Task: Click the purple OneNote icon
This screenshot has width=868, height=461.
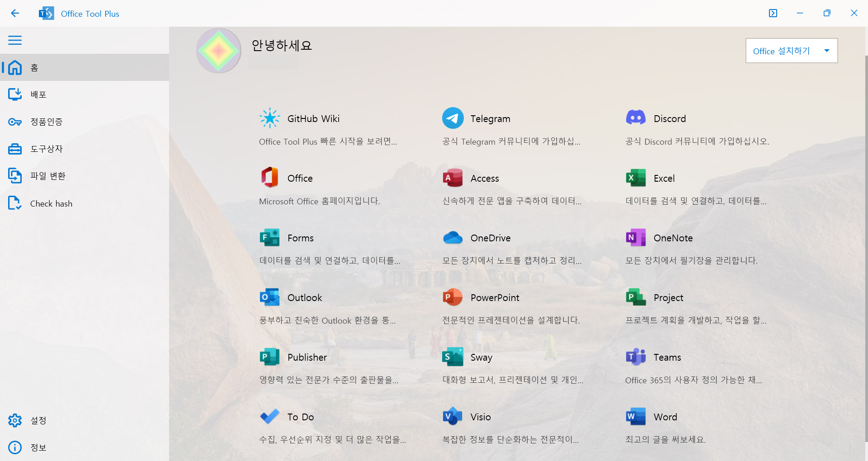Action: 636,237
